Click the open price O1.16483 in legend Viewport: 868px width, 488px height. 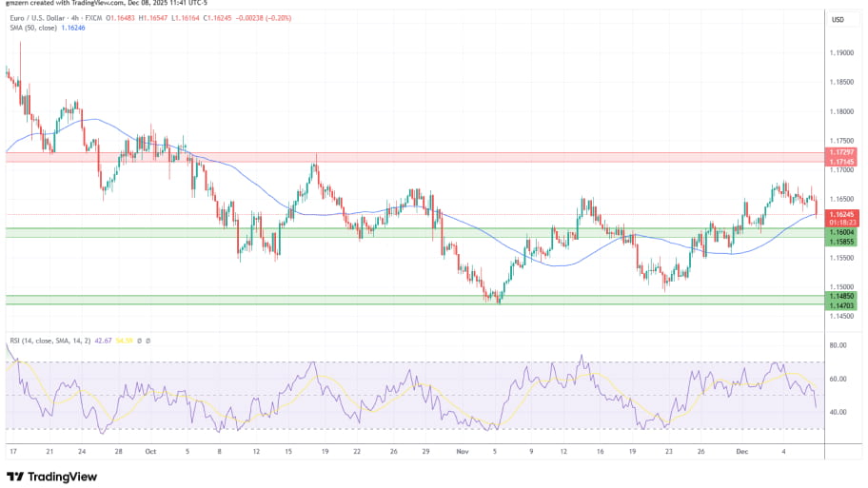click(120, 18)
